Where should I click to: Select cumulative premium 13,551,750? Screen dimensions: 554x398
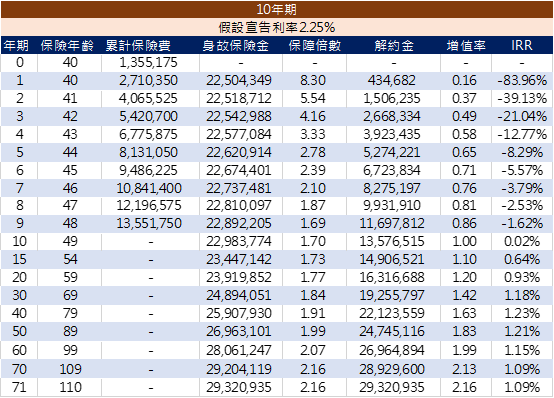tap(149, 223)
